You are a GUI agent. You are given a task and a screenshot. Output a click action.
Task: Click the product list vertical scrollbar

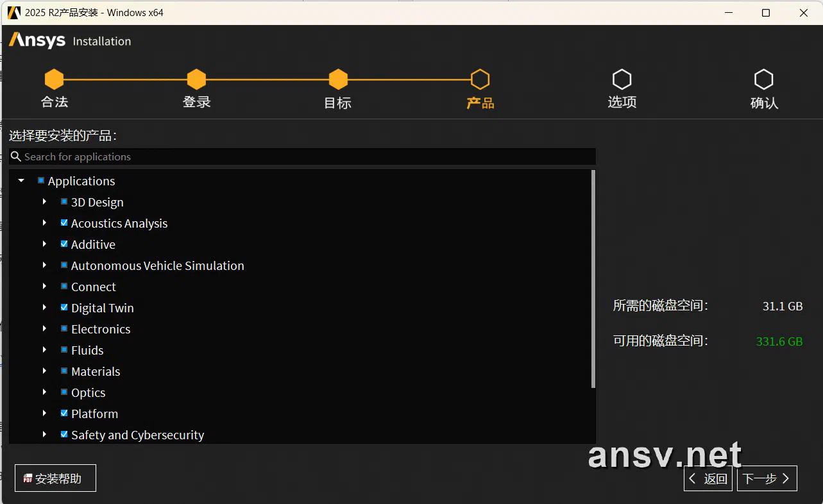pos(593,279)
